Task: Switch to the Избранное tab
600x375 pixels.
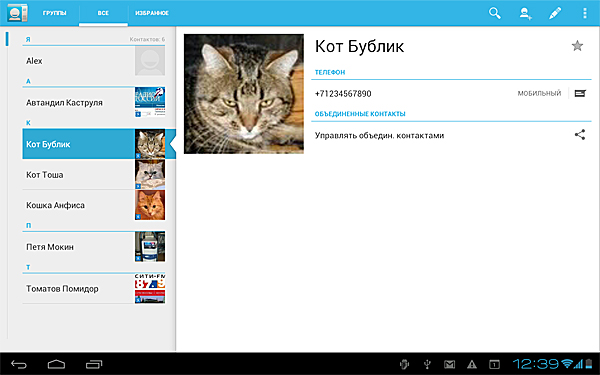Action: (x=152, y=13)
